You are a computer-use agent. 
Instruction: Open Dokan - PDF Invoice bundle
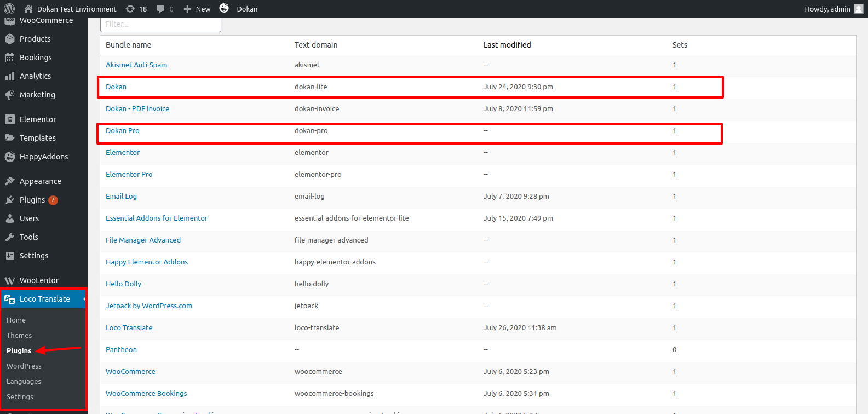pyautogui.click(x=137, y=108)
